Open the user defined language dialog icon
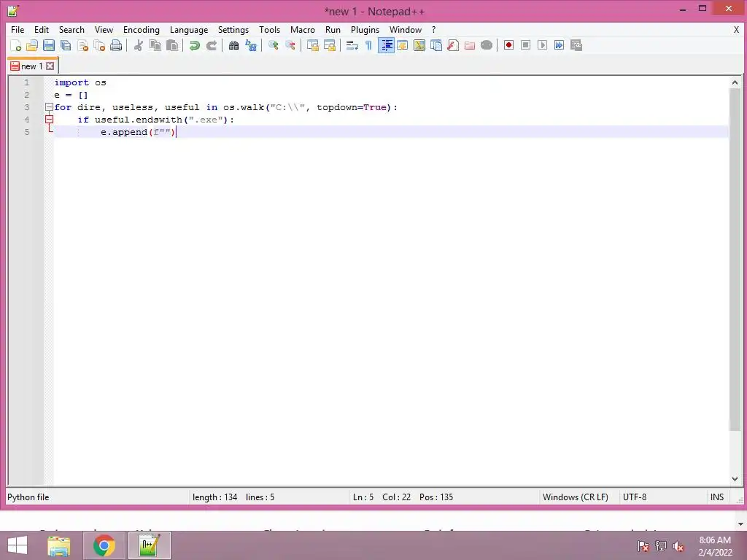This screenshot has height=560, width=747. click(403, 45)
